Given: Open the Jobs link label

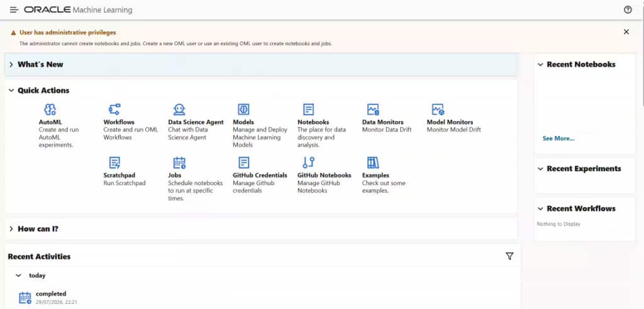Looking at the screenshot, I should point(175,175).
